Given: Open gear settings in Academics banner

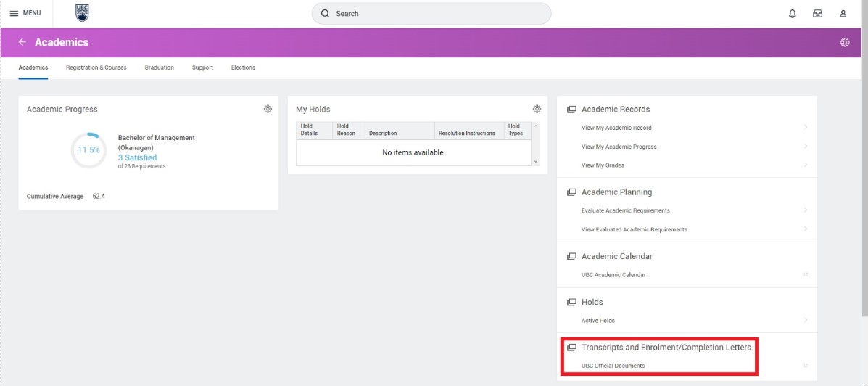Looking at the screenshot, I should click(845, 42).
